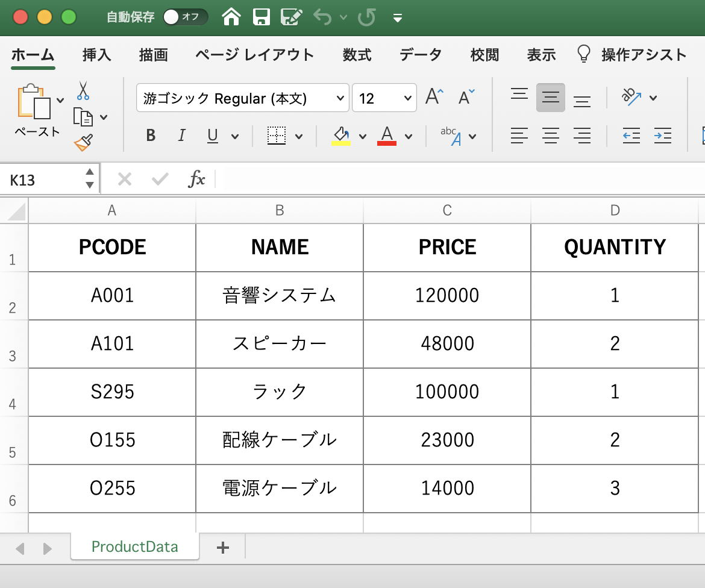Open the 描画 ribbon tab
The height and width of the screenshot is (588, 705).
point(153,55)
